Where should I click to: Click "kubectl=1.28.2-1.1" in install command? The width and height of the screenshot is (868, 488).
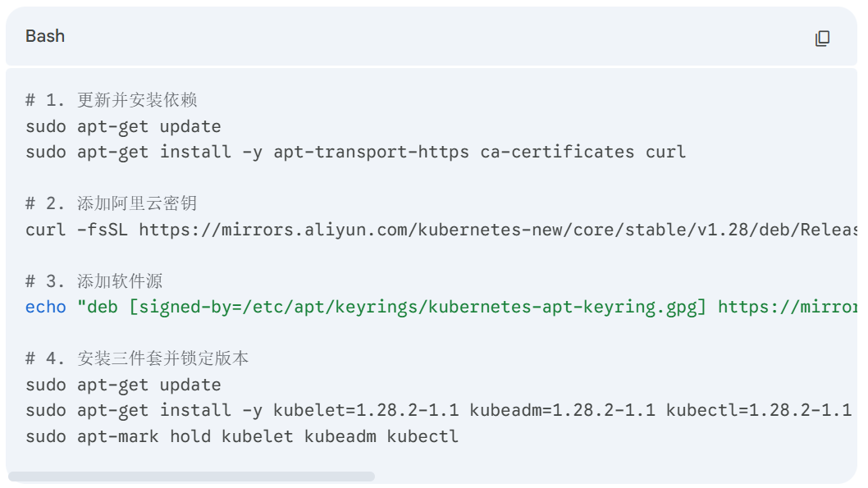point(758,410)
